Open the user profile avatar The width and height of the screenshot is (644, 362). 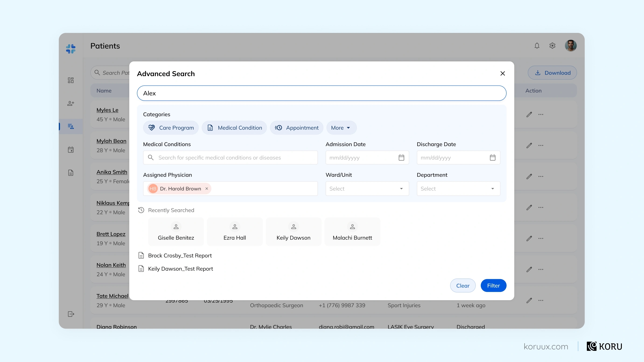(x=571, y=46)
